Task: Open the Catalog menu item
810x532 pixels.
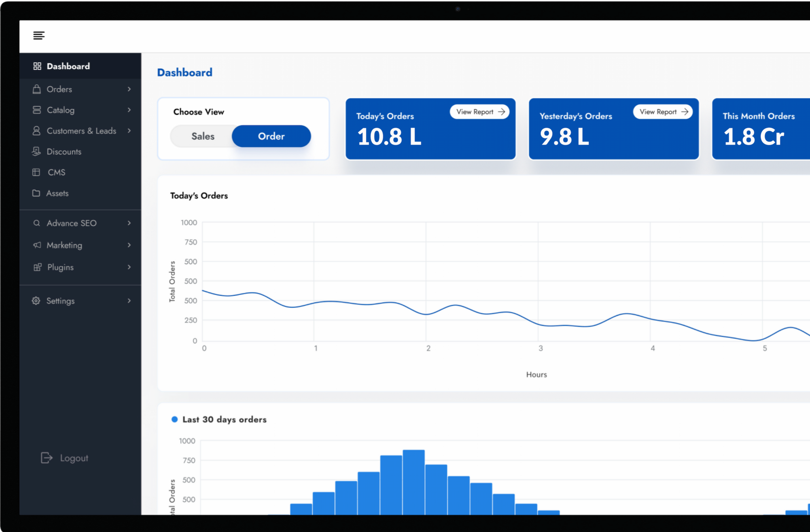Action: pyautogui.click(x=80, y=110)
